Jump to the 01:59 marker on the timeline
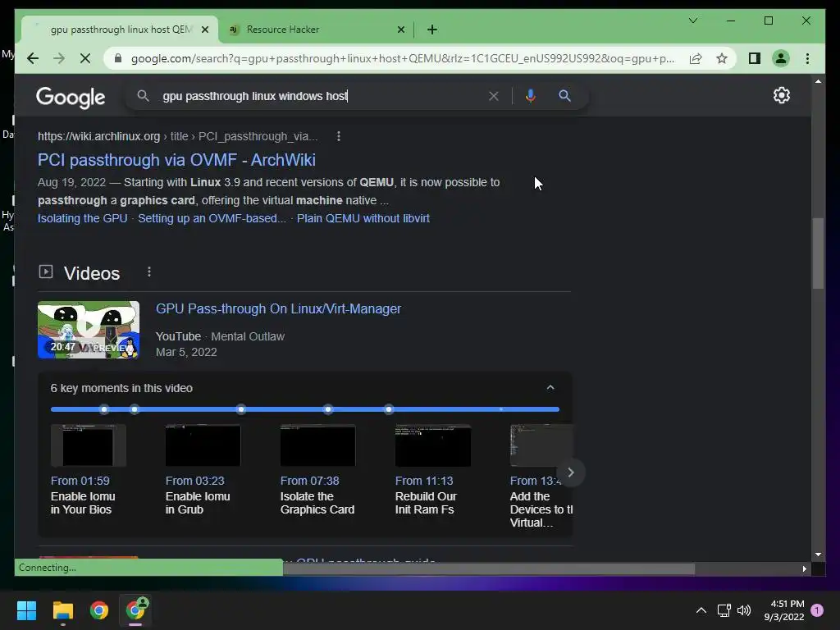 [x=104, y=409]
